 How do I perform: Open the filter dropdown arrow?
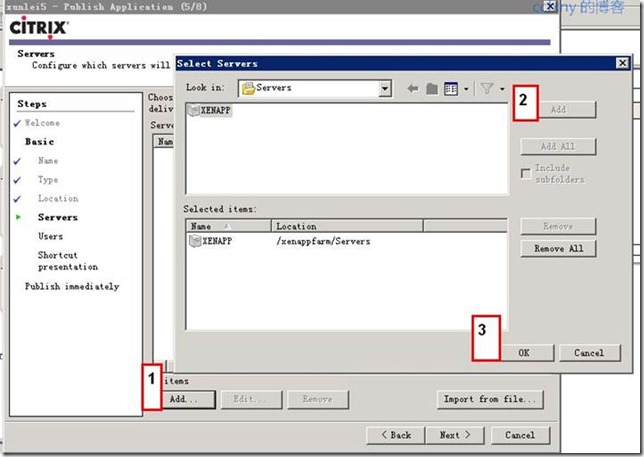tap(502, 89)
